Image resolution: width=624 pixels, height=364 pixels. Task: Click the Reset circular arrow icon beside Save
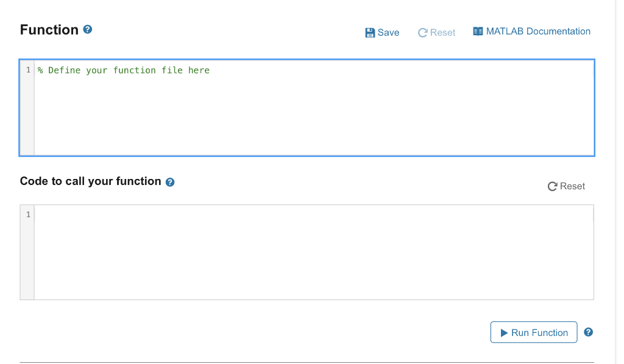(422, 32)
